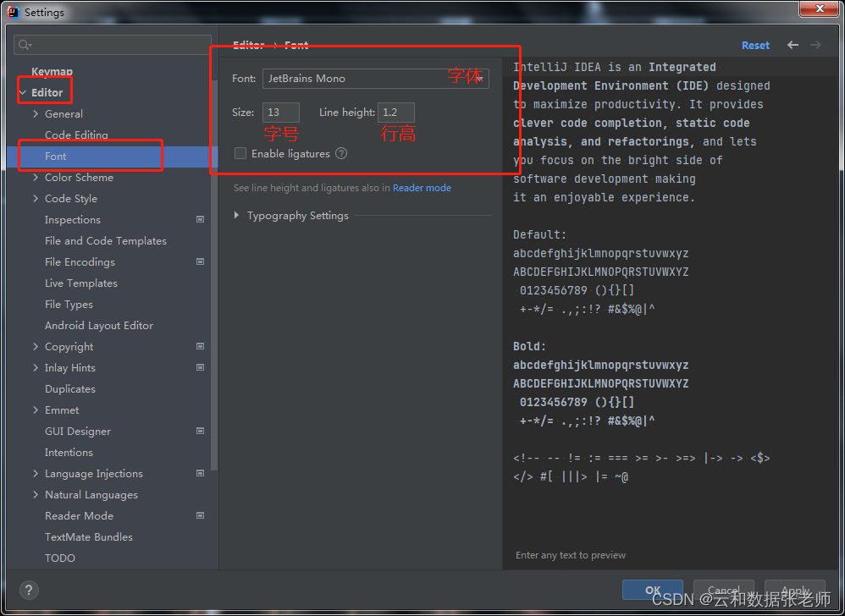Expand the Natural Languages node chevron
This screenshot has width=845, height=616.
pyautogui.click(x=36, y=494)
